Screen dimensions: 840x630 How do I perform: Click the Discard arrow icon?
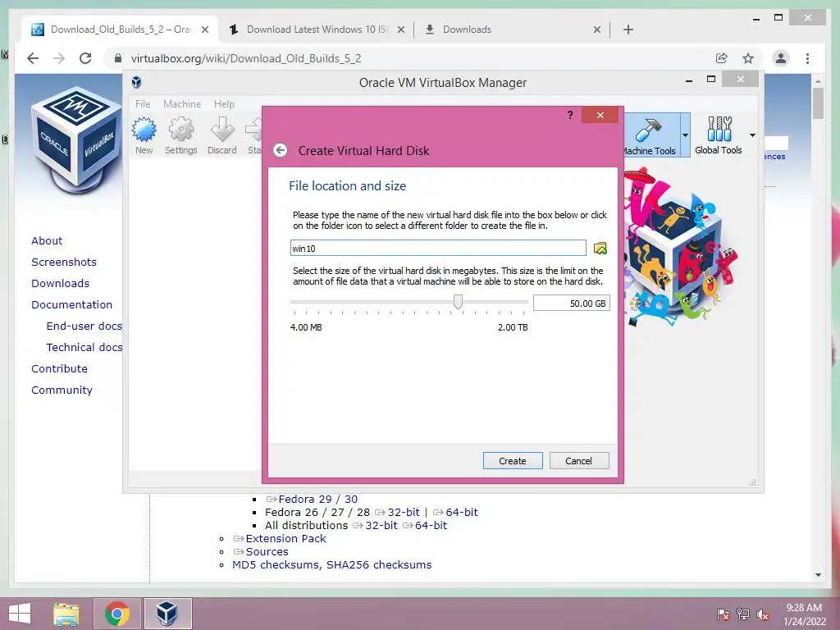(221, 130)
